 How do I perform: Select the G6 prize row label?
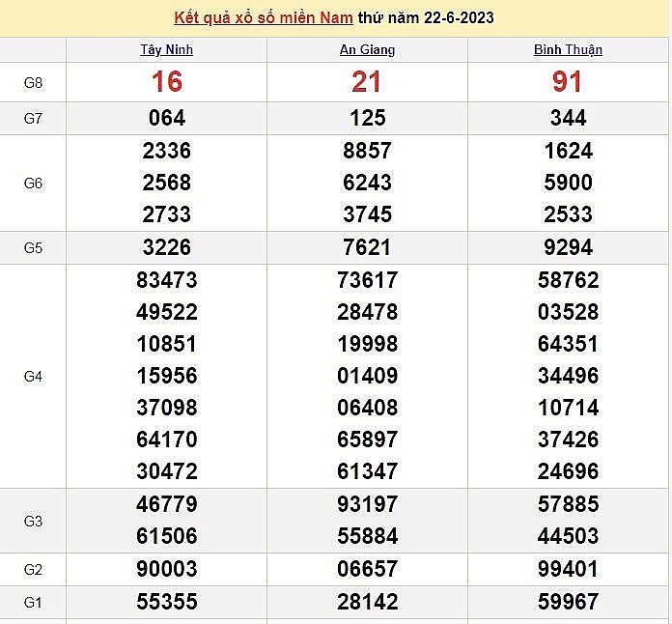(33, 183)
